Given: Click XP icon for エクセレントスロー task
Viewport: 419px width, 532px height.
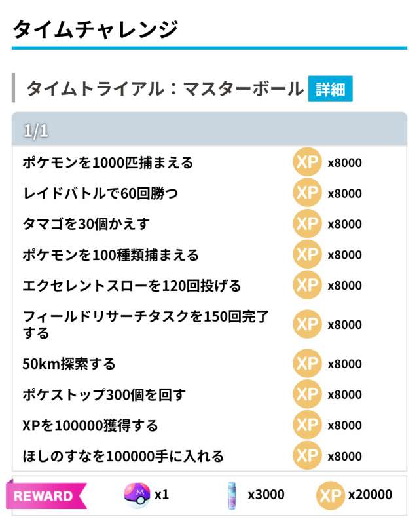Looking at the screenshot, I should pos(307,286).
